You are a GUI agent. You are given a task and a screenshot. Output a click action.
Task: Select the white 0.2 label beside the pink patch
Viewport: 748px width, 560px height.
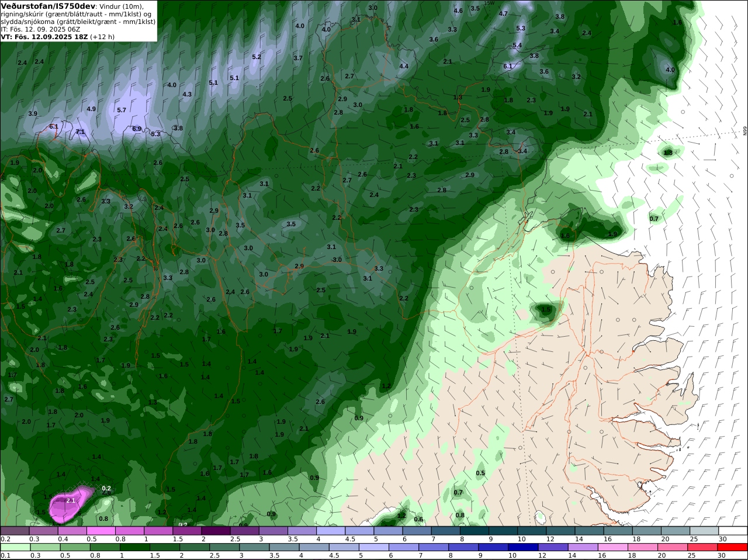106,488
